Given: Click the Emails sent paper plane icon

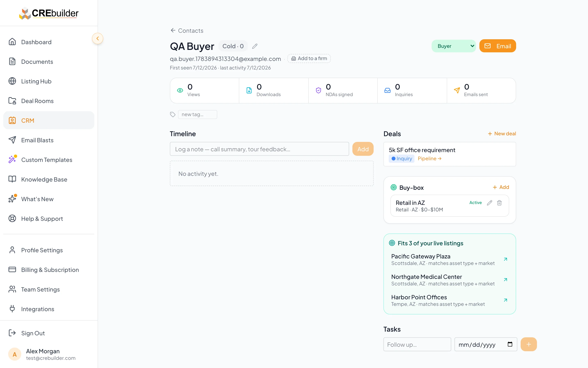Looking at the screenshot, I should (x=457, y=91).
